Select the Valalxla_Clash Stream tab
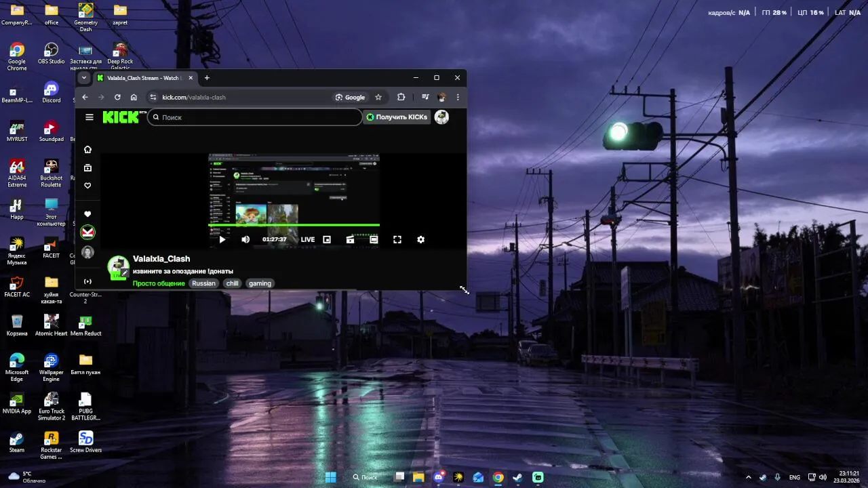 click(x=144, y=78)
